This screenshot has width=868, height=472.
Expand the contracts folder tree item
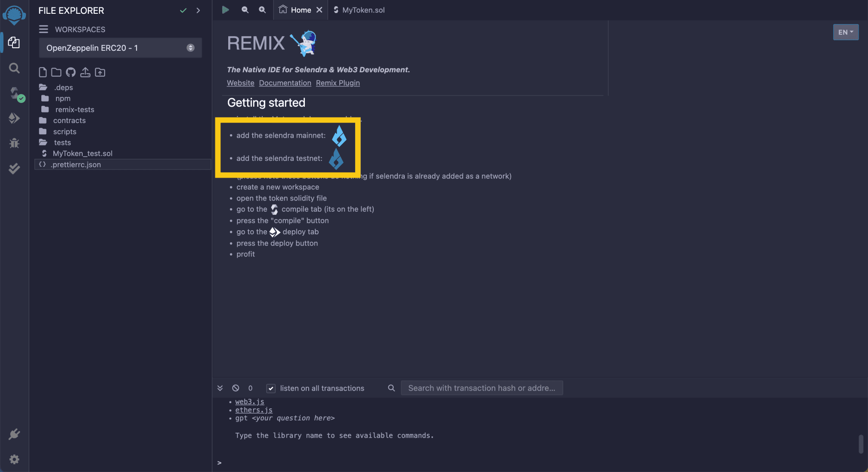point(69,120)
